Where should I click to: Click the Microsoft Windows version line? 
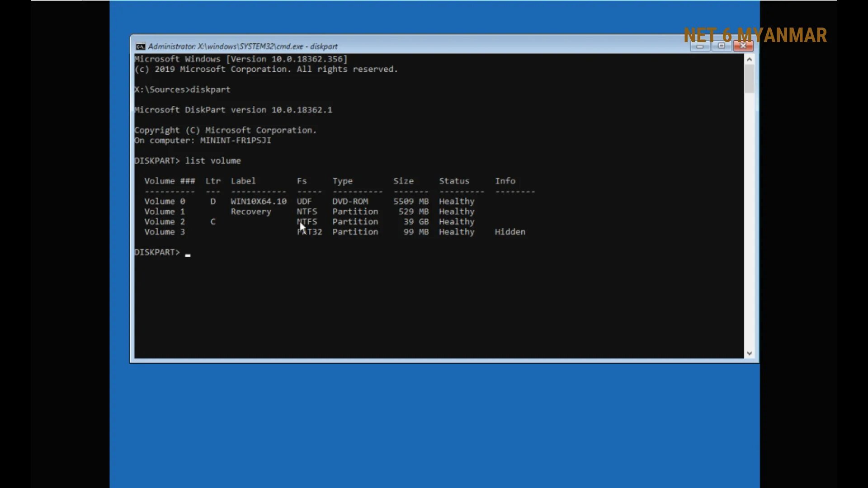point(241,59)
